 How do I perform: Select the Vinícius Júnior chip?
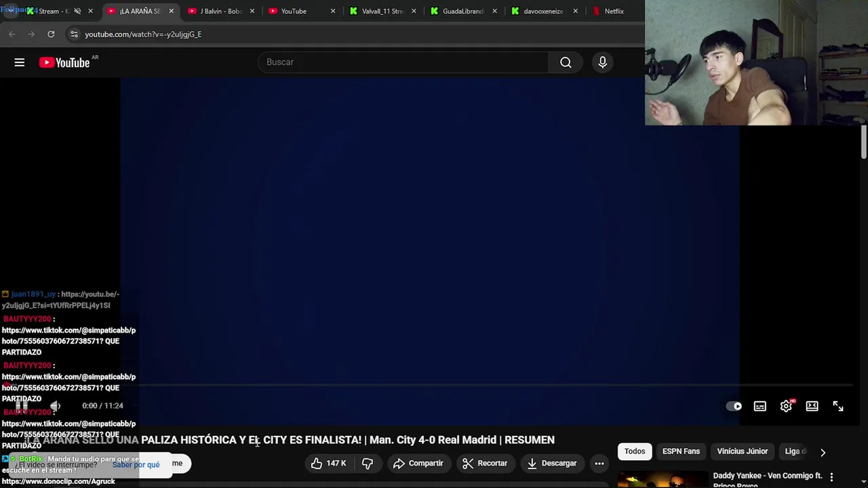pyautogui.click(x=743, y=451)
